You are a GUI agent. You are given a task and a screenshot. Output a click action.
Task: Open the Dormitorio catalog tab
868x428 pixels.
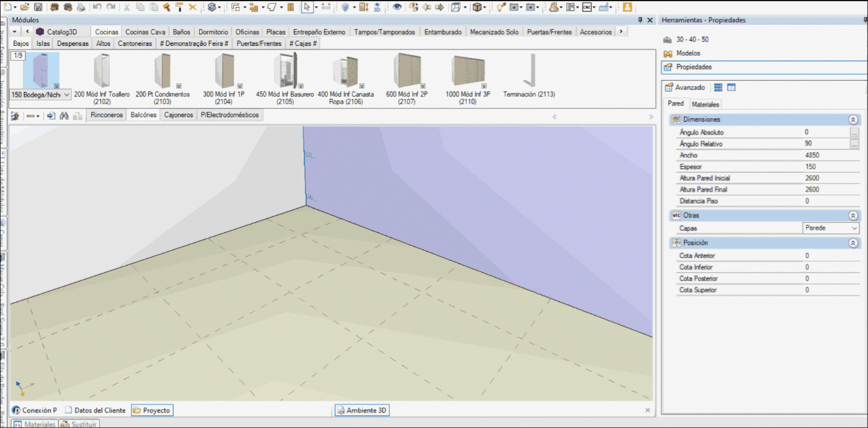click(x=213, y=32)
